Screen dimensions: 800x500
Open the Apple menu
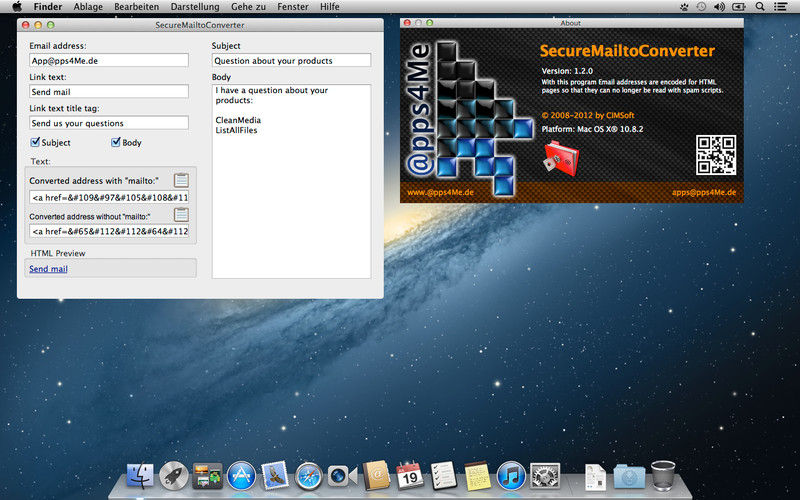(x=17, y=7)
